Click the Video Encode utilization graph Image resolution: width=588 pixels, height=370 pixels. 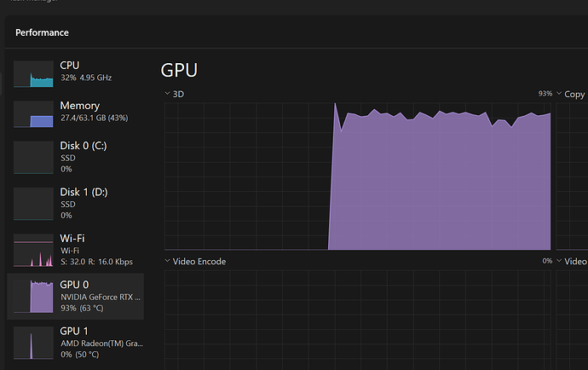[358, 320]
